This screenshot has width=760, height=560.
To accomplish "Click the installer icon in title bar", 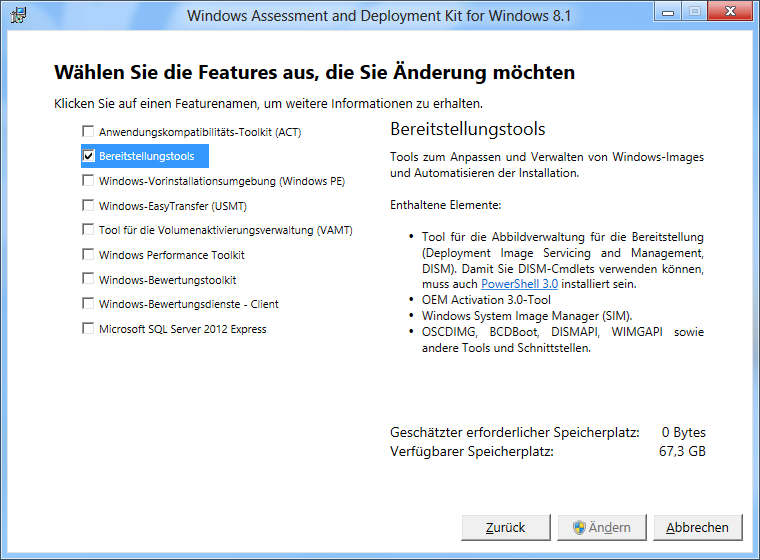I will 18,16.
